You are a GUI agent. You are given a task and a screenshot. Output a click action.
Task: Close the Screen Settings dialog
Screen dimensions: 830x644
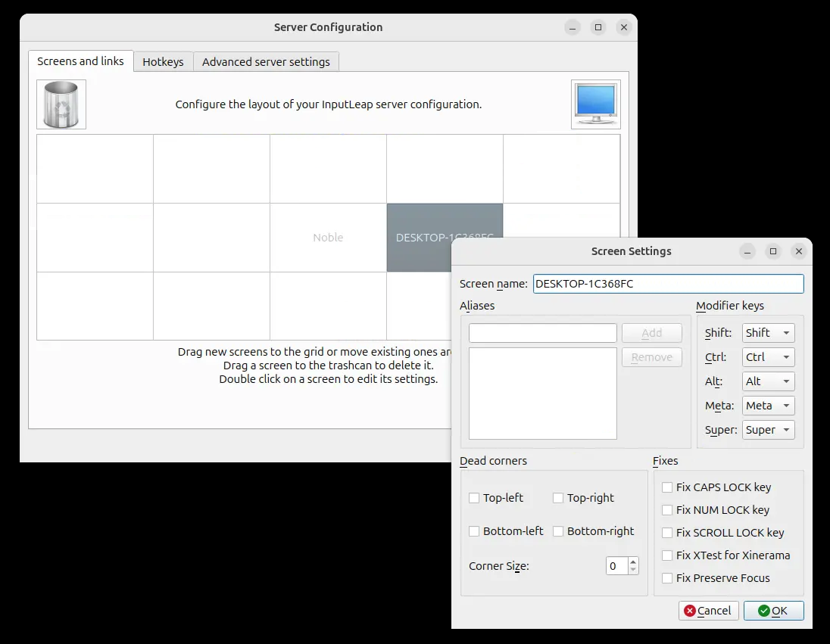pos(798,251)
